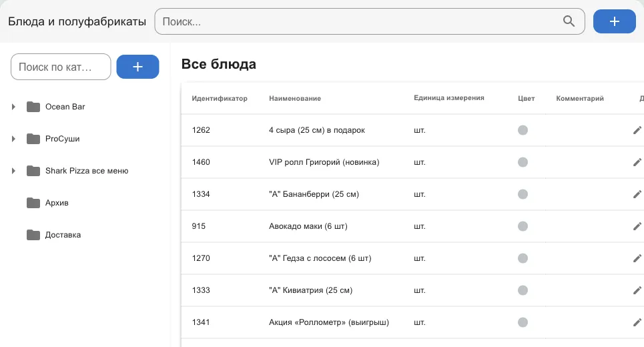Select the Ocean Bar category label

[65, 107]
